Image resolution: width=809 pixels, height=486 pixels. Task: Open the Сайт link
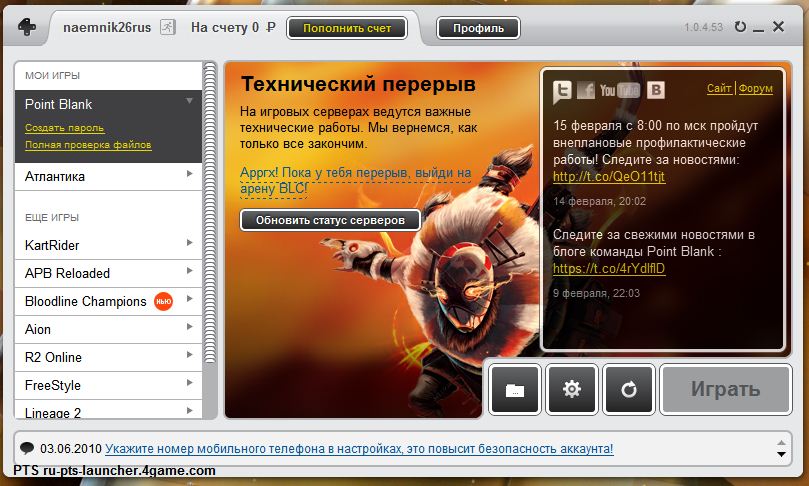[x=719, y=88]
